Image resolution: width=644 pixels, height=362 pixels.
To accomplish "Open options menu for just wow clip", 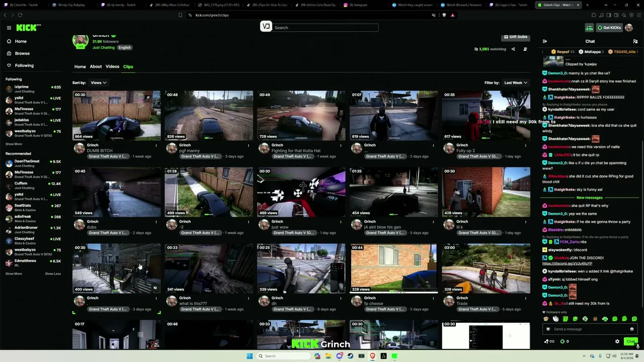I will pos(341,222).
